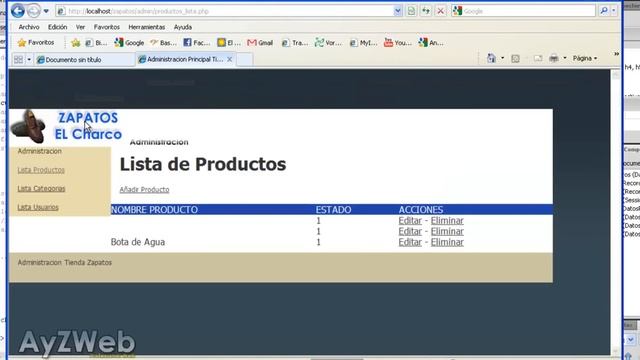Click the Favoritos star button
The width and height of the screenshot is (640, 360).
click(x=36, y=42)
